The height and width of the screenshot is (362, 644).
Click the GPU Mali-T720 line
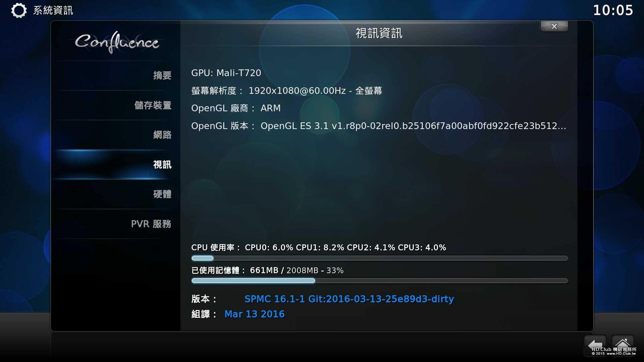point(226,73)
